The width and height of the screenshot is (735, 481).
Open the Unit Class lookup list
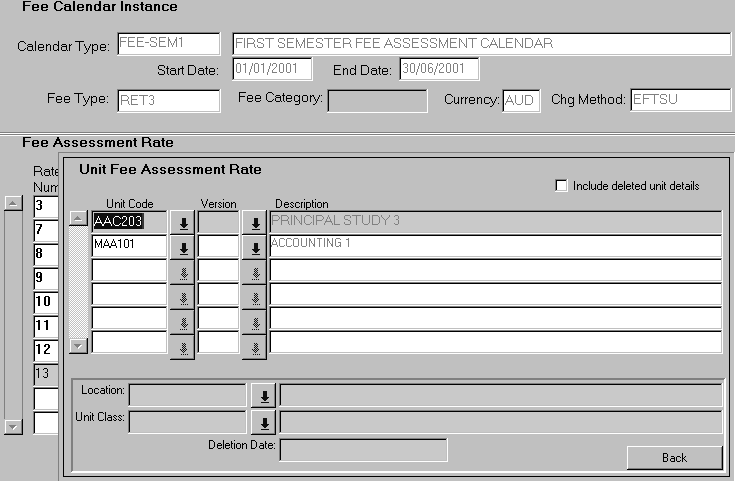265,422
